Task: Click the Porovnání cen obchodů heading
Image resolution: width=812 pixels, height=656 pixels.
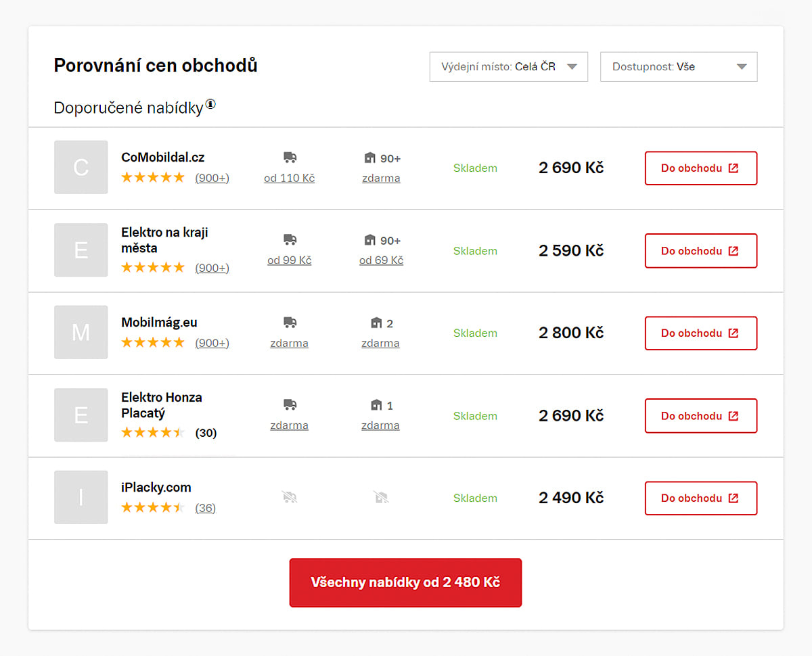Action: coord(156,66)
